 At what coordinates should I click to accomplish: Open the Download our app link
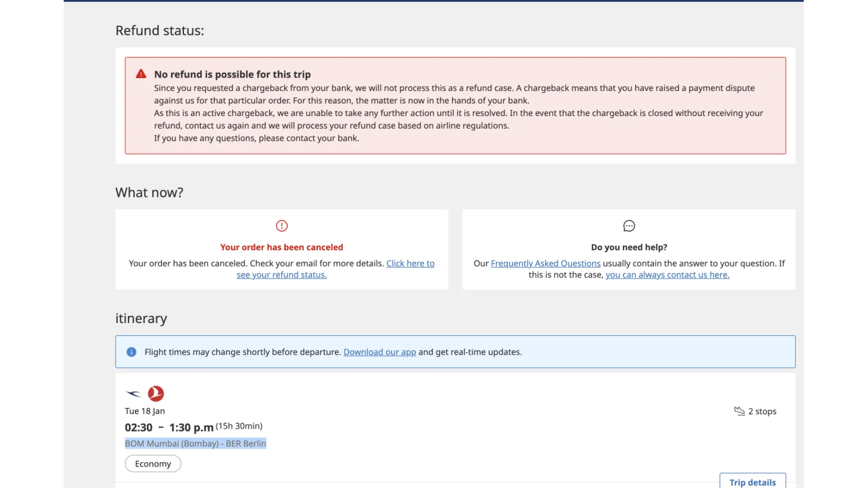[x=380, y=352]
